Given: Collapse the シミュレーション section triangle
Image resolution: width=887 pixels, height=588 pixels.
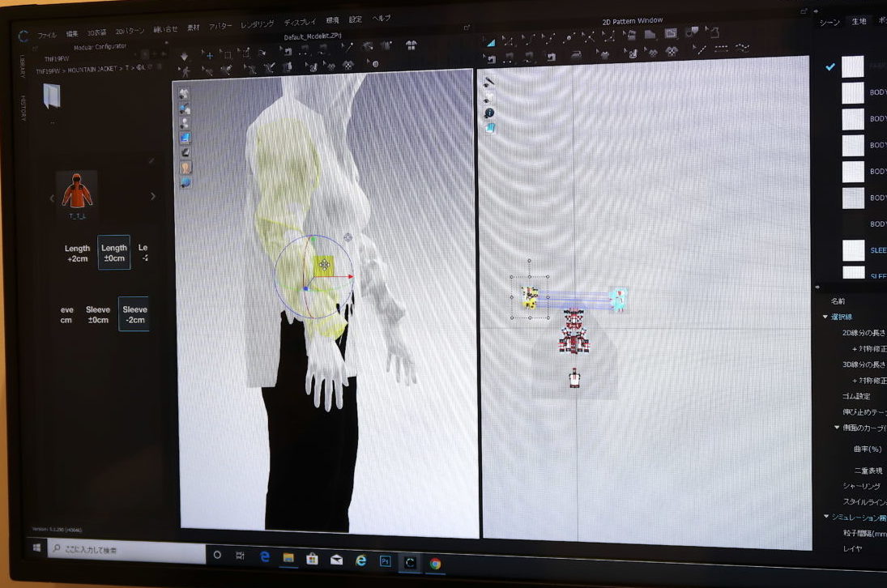Looking at the screenshot, I should pos(825,516).
